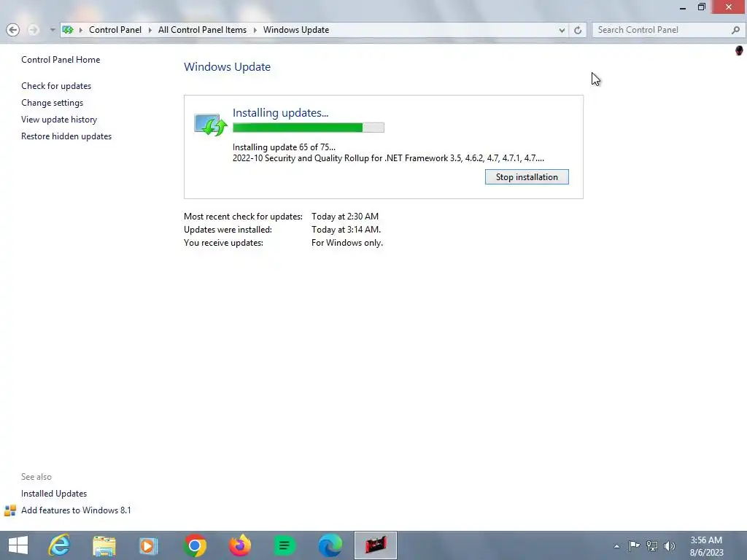Viewport: 747px width, 560px height.
Task: Show hidden tray icons arrow
Action: tap(616, 546)
